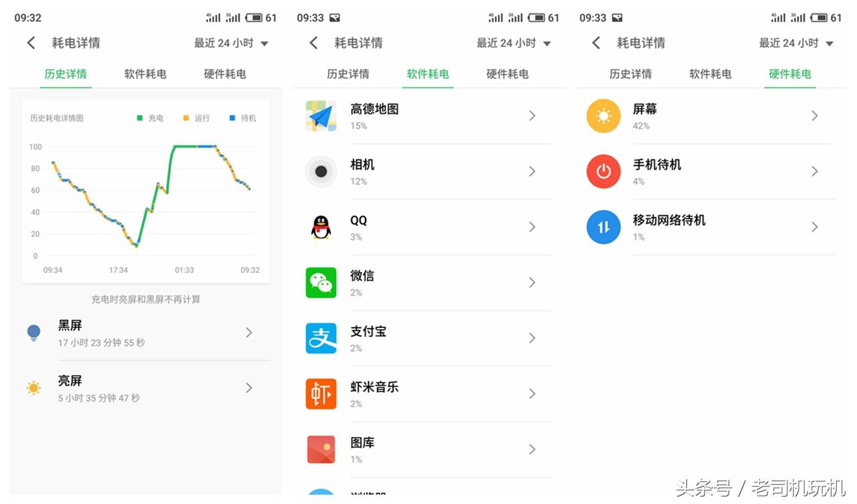Tap the orange 虾米音乐 icon
This screenshot has height=504, width=857.
tap(321, 394)
